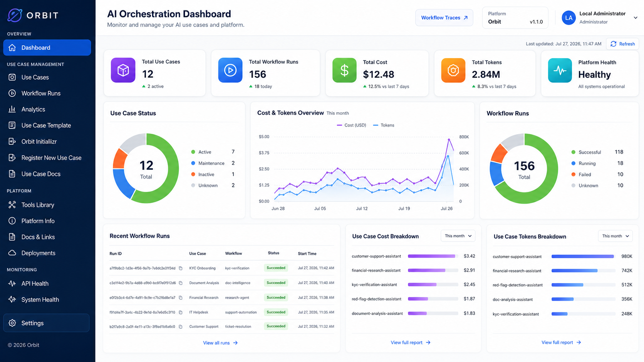Screen dimensions: 644x362
Task: Click the Platform Orbit v1.1.0 box
Action: (x=515, y=18)
